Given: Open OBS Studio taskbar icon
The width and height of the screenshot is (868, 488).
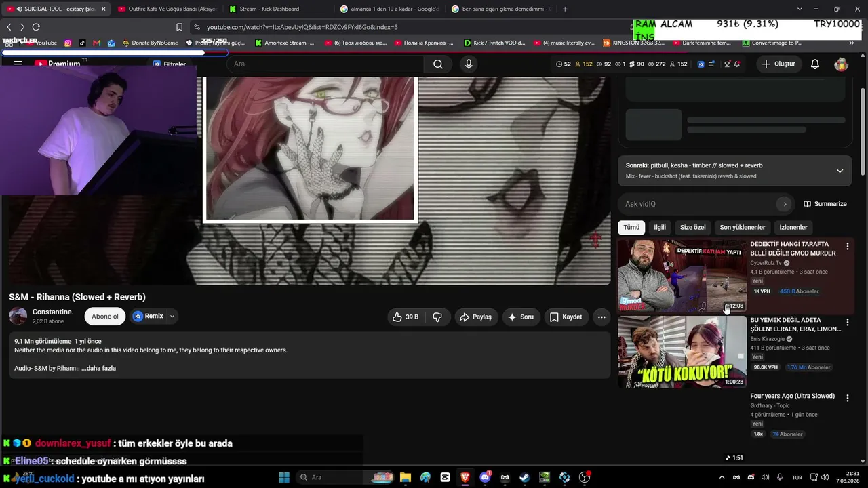Looking at the screenshot, I should tap(585, 477).
